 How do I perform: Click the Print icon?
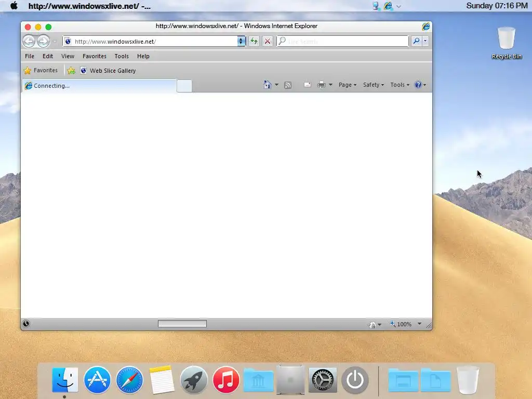tap(321, 85)
